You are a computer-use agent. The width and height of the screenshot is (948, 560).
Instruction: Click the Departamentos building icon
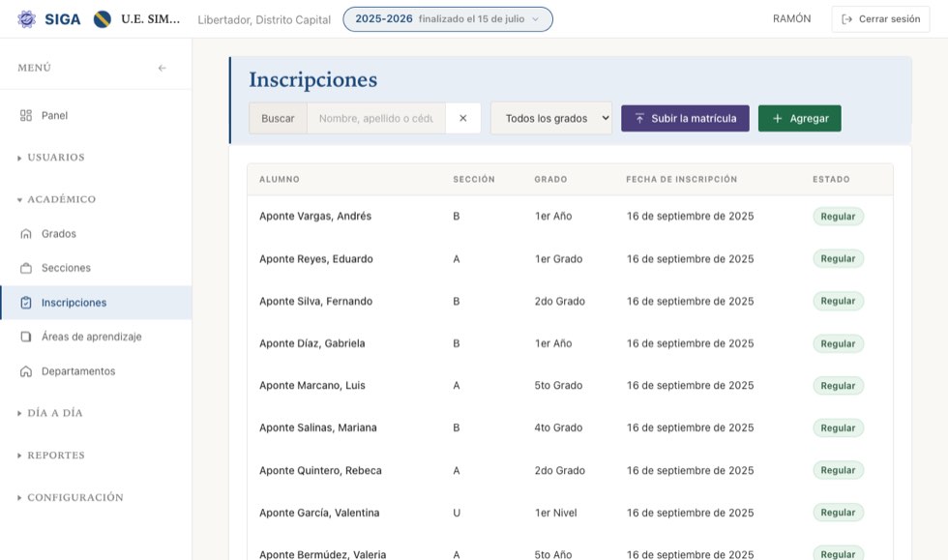[26, 371]
